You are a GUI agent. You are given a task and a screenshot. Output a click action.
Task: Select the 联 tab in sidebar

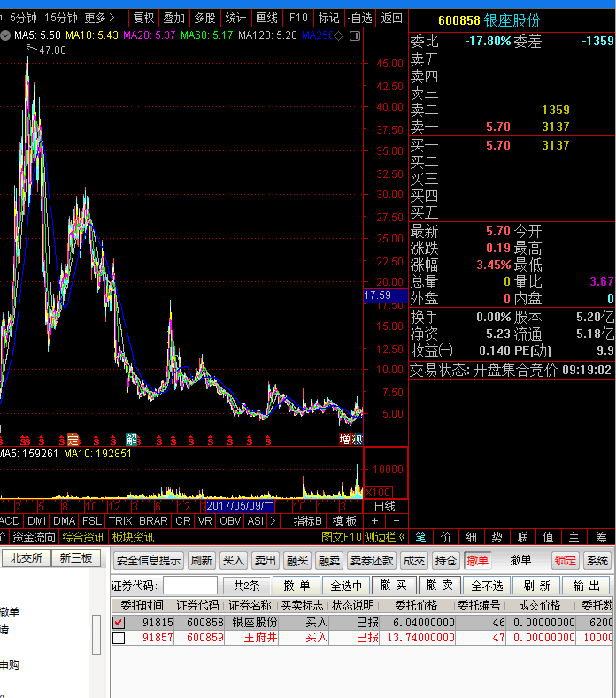522,537
